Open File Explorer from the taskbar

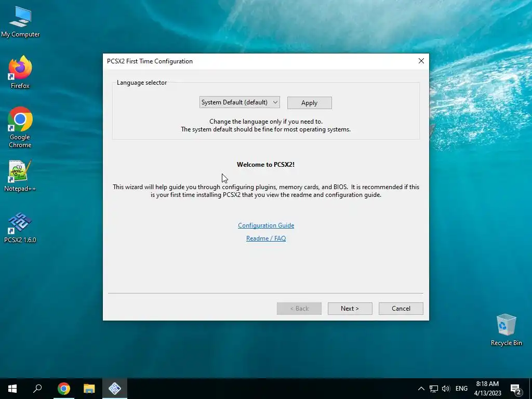89,389
